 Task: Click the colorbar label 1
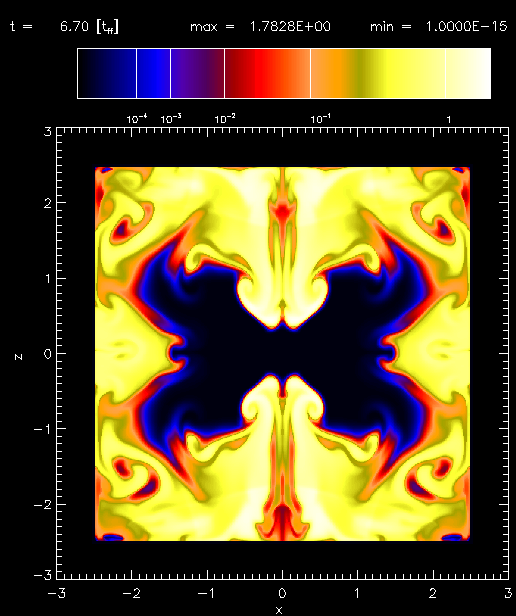[x=448, y=119]
